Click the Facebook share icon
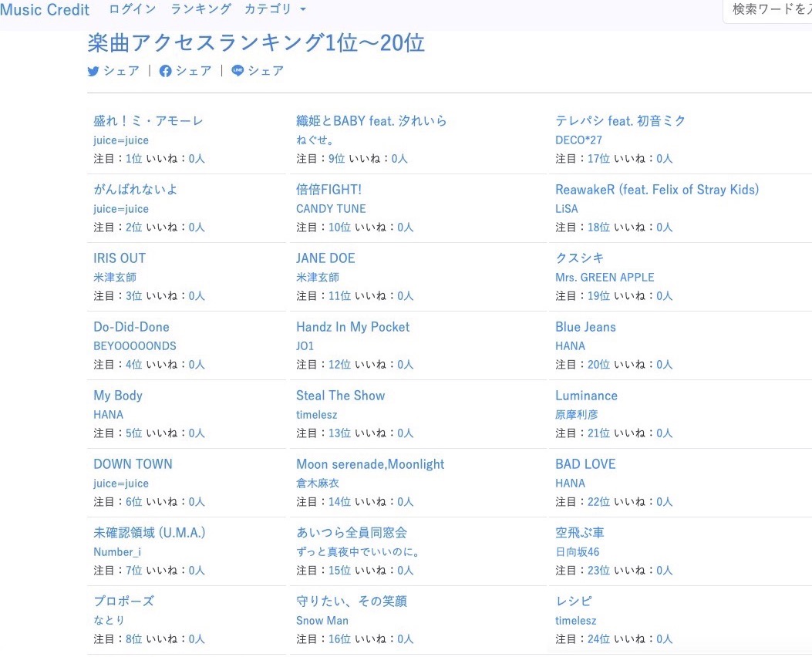 coord(165,71)
